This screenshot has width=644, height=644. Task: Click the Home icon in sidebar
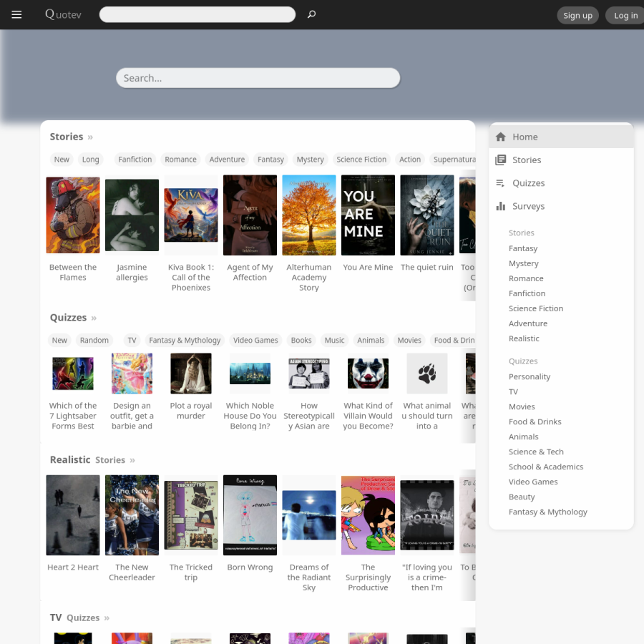[500, 137]
